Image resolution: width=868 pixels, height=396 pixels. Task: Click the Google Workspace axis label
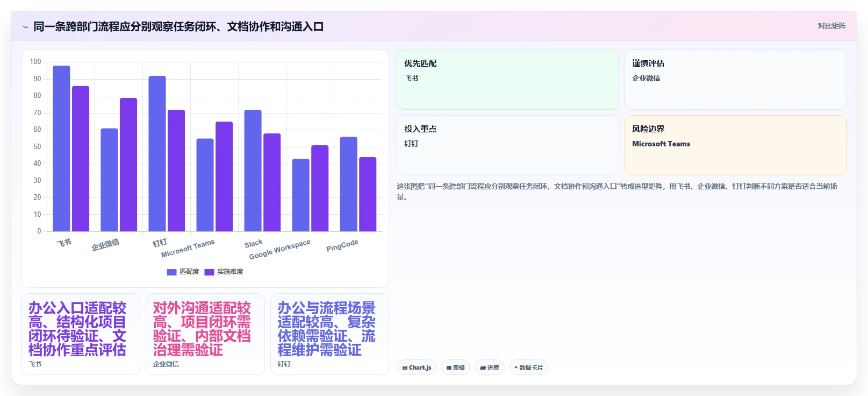(x=279, y=249)
